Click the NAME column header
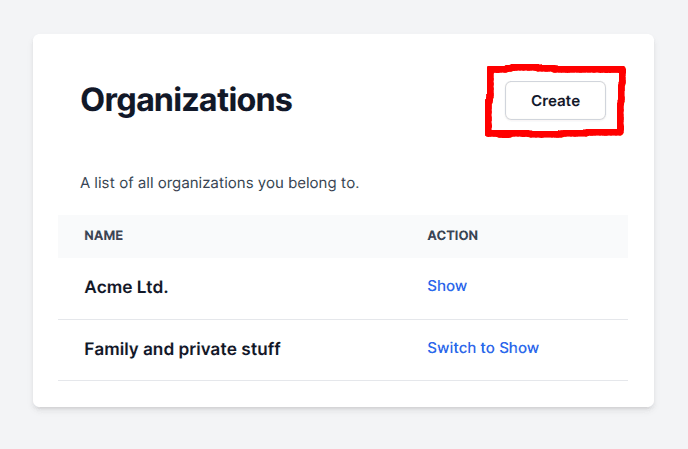This screenshot has height=449, width=688. click(103, 236)
